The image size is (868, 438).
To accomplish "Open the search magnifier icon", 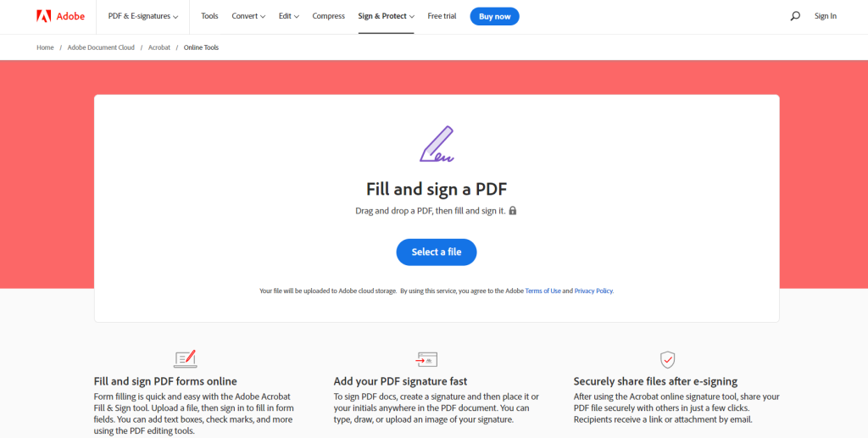I will tap(795, 16).
